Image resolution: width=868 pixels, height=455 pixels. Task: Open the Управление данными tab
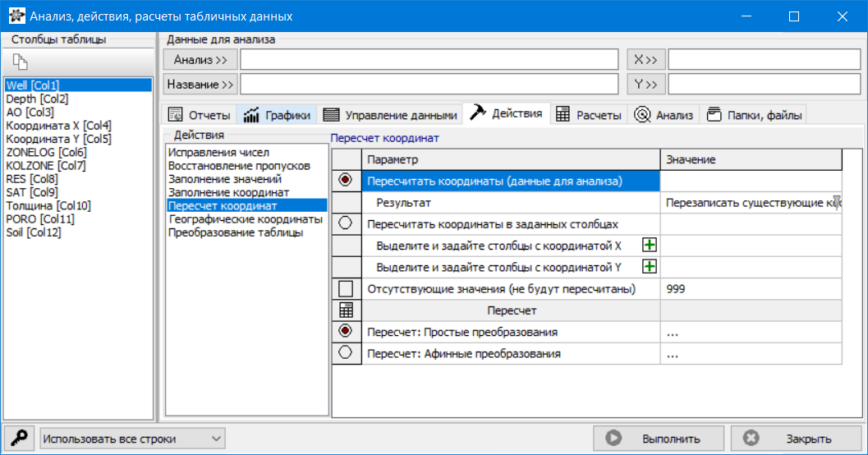pos(390,115)
